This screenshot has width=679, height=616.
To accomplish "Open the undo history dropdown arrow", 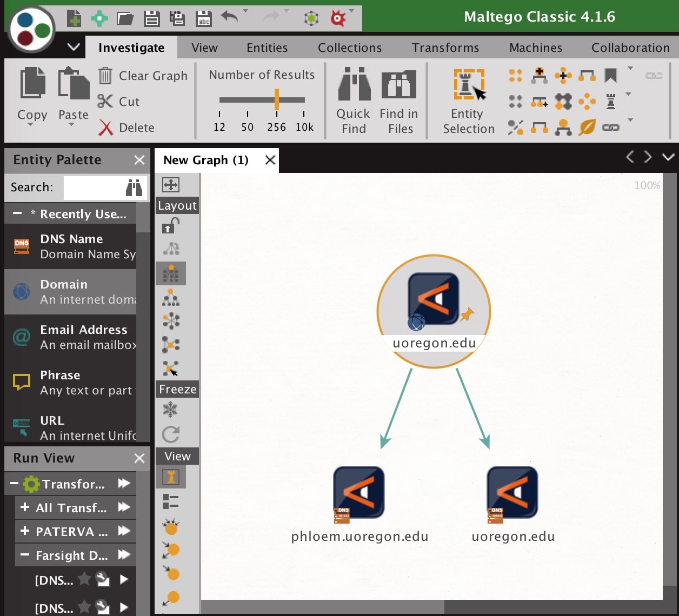I will (245, 11).
